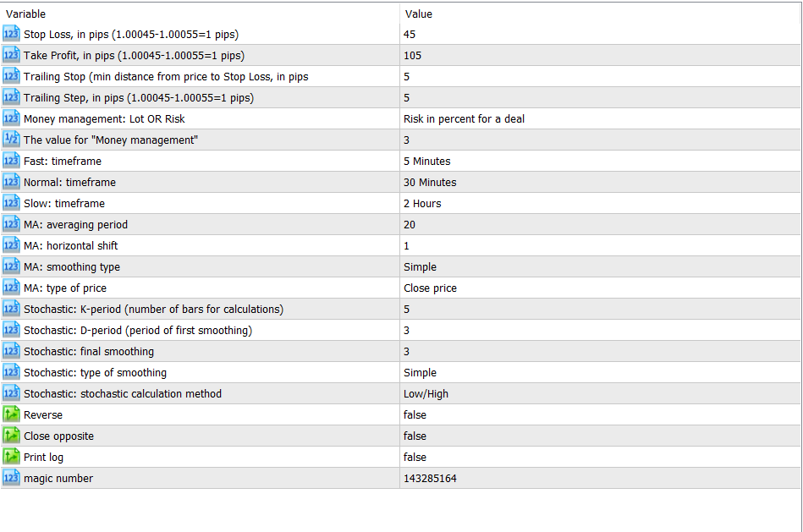Click the green boolean icon next to Print log

click(11, 456)
